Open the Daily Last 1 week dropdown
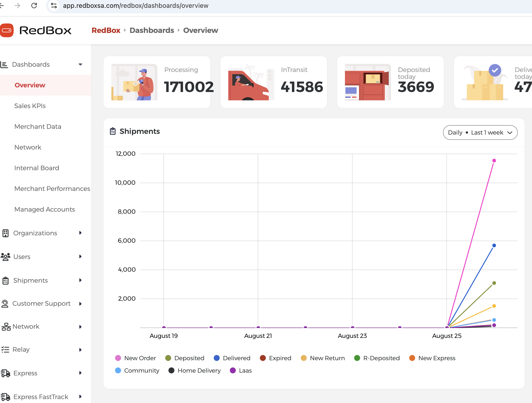The width and height of the screenshot is (532, 403). point(480,132)
